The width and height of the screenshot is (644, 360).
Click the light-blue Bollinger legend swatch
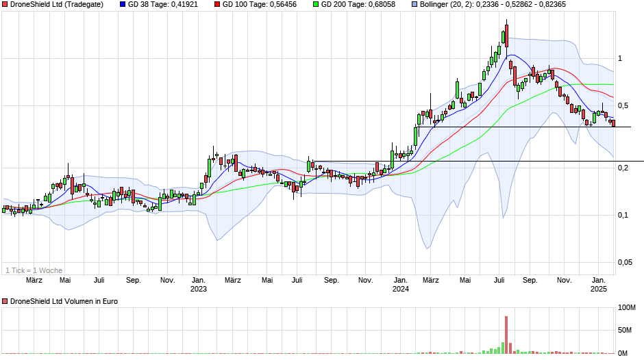414,5
